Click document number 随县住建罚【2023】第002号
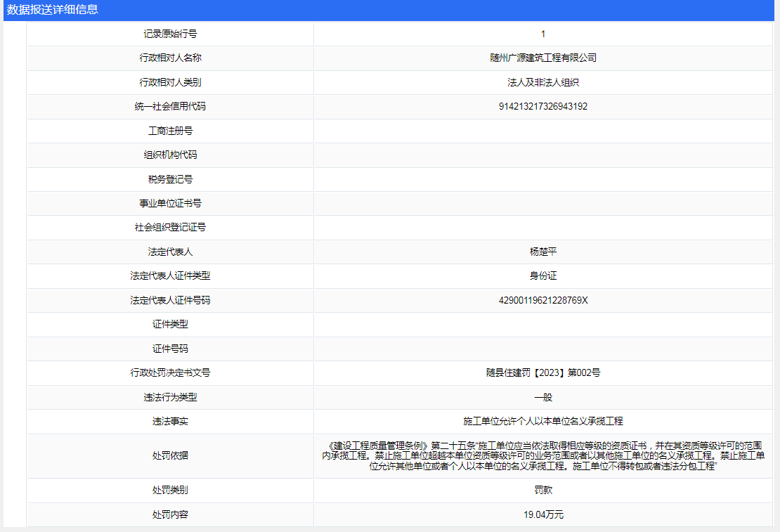Image resolution: width=780 pixels, height=532 pixels. pos(542,372)
